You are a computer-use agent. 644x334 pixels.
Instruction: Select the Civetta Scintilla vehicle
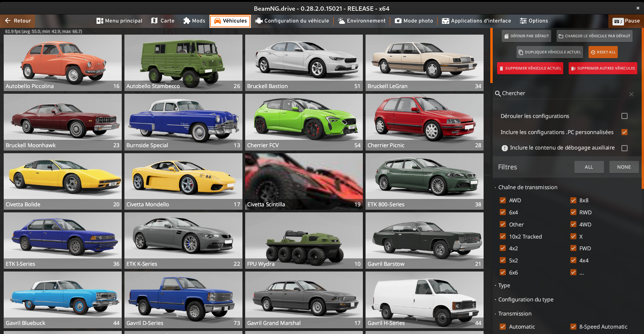(x=304, y=181)
